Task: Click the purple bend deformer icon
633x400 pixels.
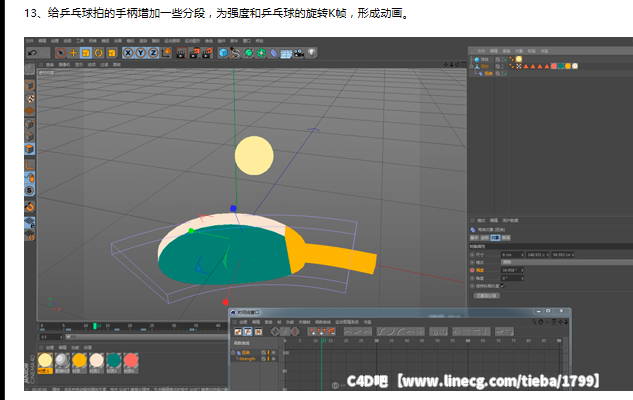Action: pyautogui.click(x=274, y=53)
